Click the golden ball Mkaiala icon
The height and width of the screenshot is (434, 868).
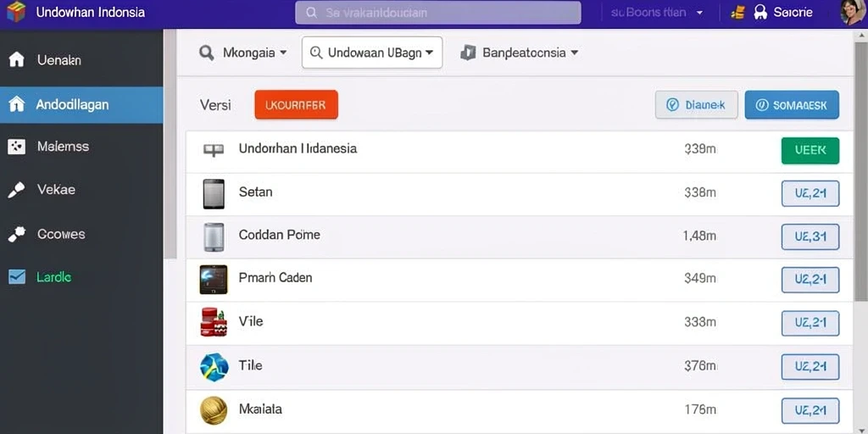point(214,410)
